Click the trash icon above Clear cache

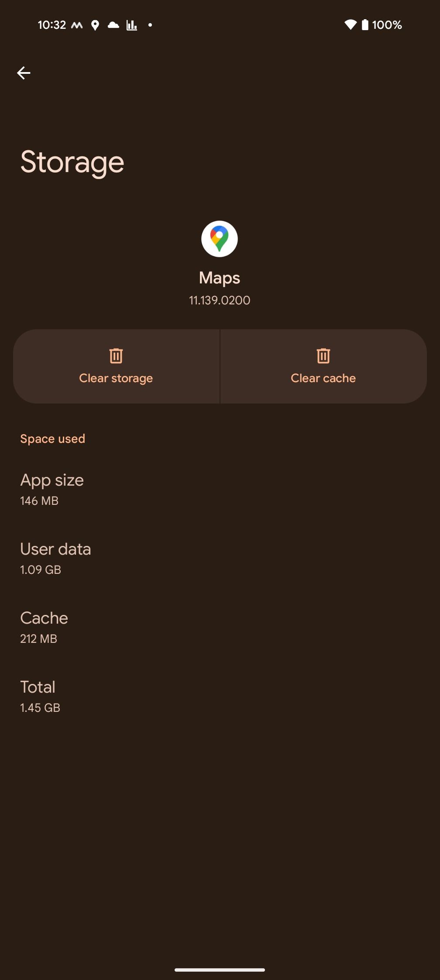pyautogui.click(x=323, y=355)
